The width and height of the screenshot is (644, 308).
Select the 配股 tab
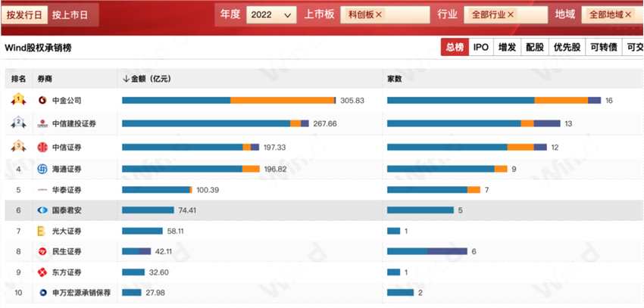click(x=535, y=48)
